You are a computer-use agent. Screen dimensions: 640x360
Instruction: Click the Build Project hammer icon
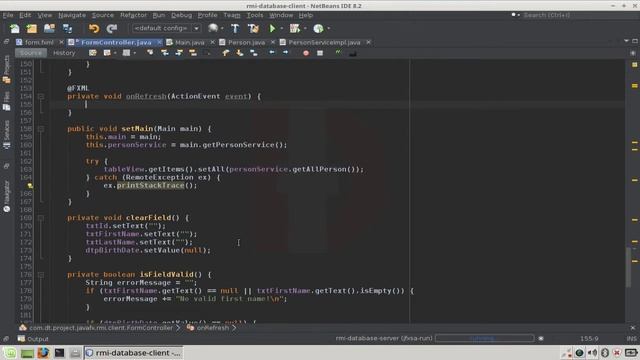[235, 28]
